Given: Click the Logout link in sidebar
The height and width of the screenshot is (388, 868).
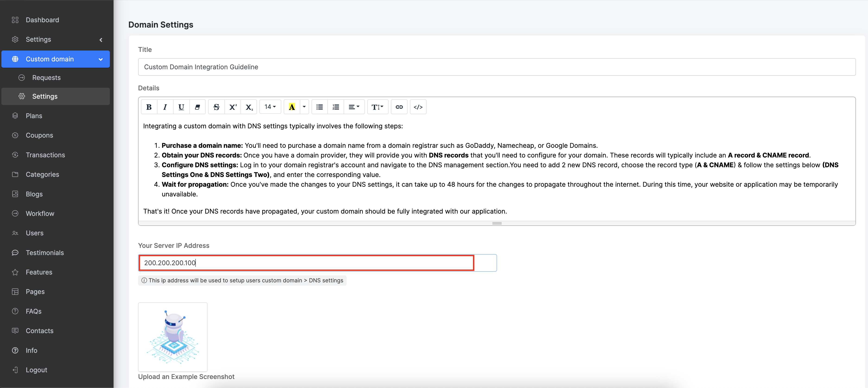Looking at the screenshot, I should (x=36, y=370).
